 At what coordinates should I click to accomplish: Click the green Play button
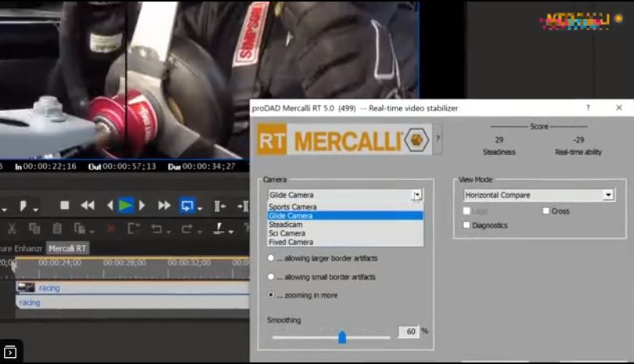tap(125, 205)
